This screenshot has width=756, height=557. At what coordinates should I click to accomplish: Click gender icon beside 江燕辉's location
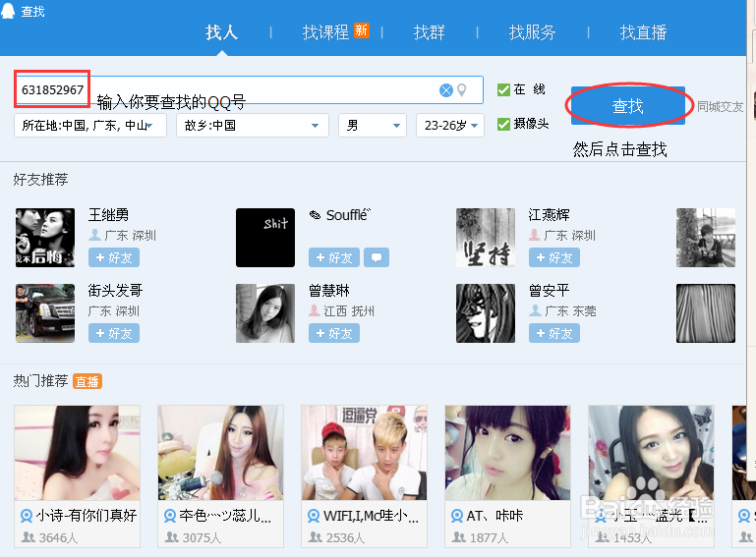coord(535,235)
